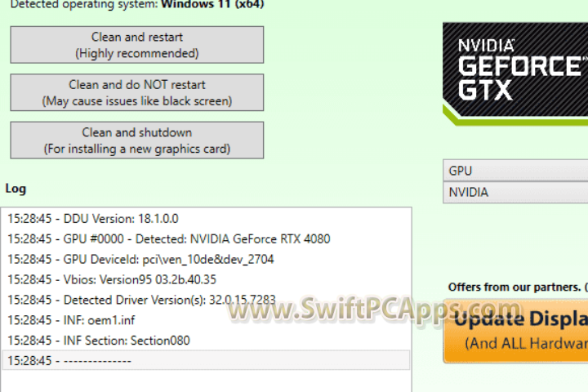Screen dimensions: 588x392
Task: Choose Clean and do NOT restart
Action: [x=137, y=92]
